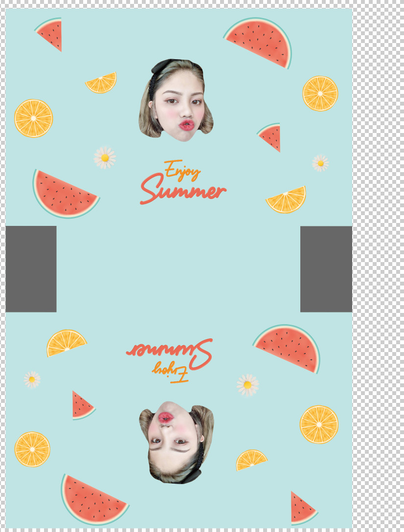Select the daisy left of upright "Enjoy" text
The image size is (404, 532).
pyautogui.click(x=105, y=157)
